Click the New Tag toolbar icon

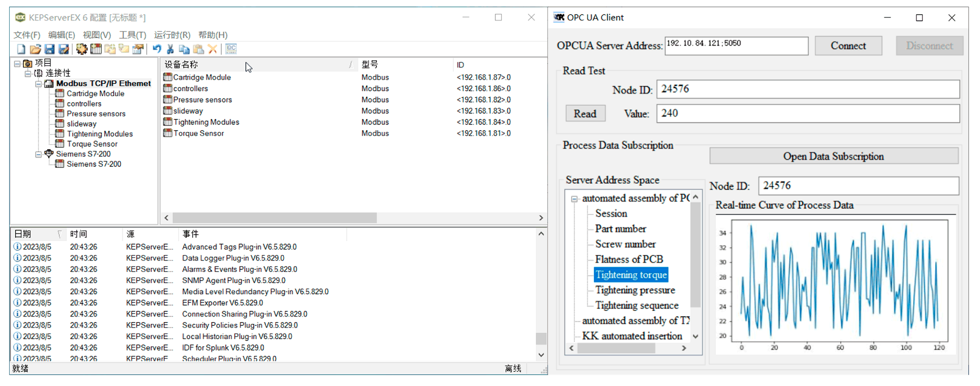point(124,49)
